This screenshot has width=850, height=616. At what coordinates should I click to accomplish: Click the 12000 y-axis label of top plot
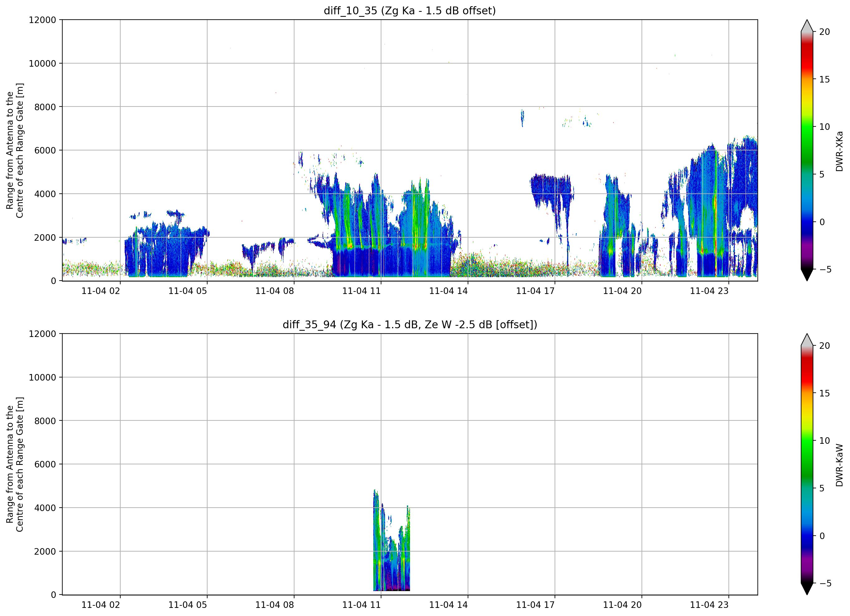[x=42, y=20]
